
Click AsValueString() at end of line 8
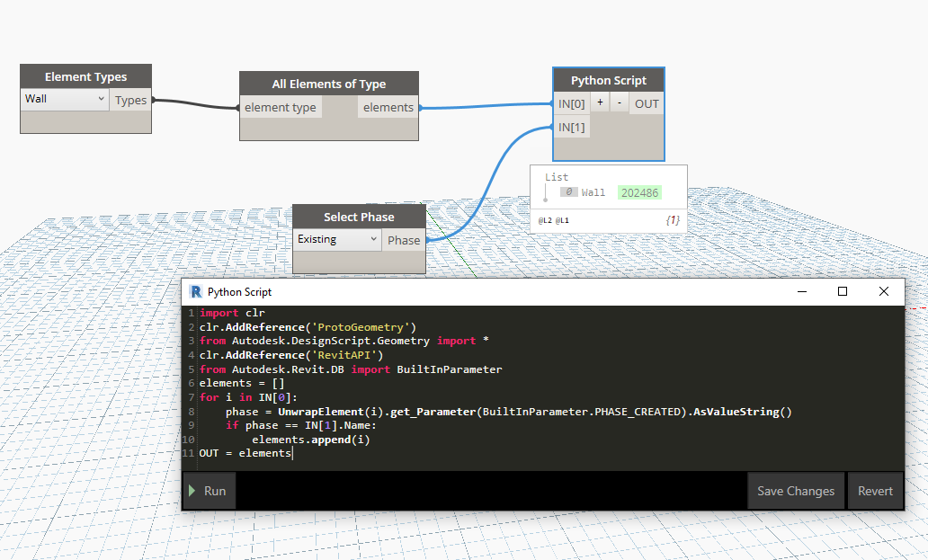coord(742,412)
